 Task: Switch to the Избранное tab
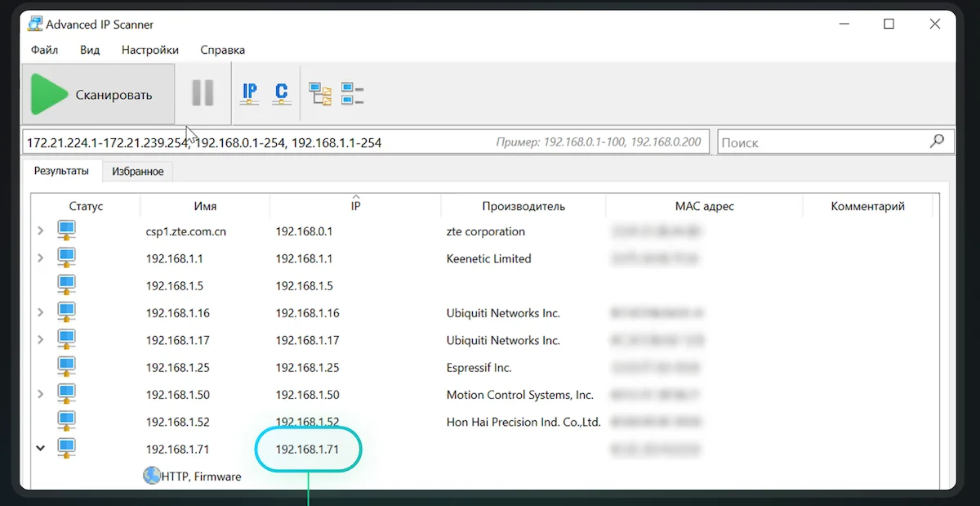coord(138,172)
